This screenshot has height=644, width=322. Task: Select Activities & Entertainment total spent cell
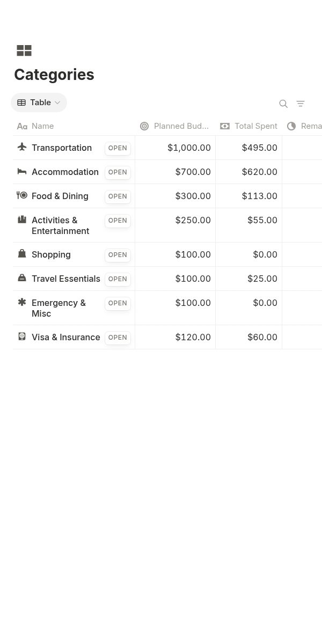pos(249,225)
